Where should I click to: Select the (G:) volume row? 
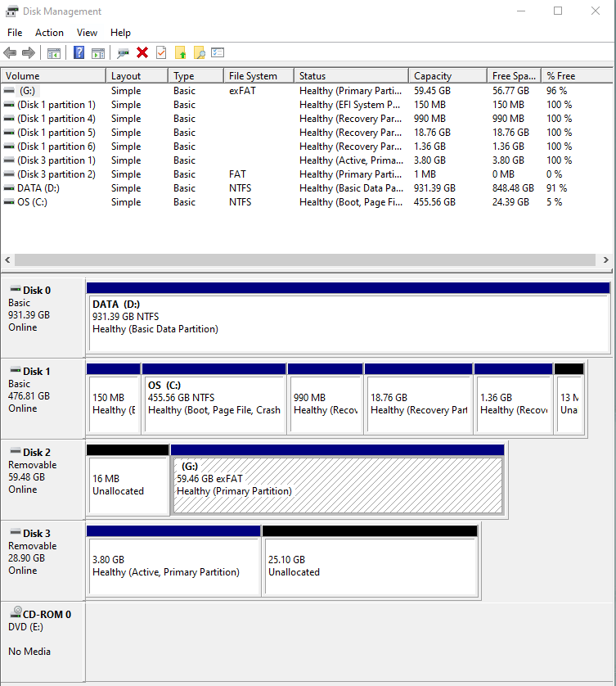[306, 91]
